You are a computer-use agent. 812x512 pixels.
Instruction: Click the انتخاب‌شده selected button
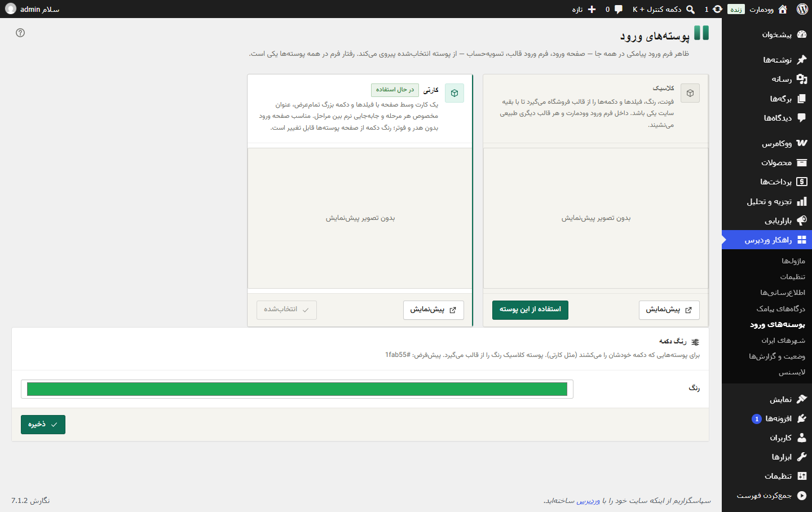click(286, 310)
